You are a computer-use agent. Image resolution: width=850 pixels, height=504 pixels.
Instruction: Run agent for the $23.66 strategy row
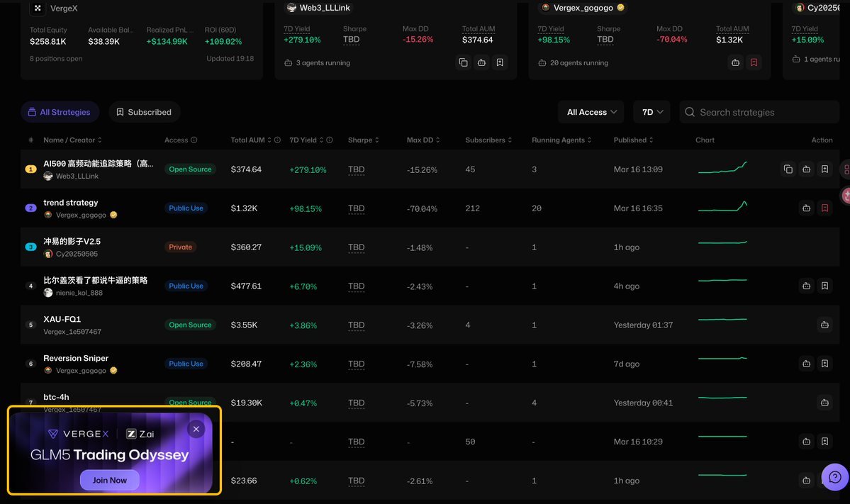click(x=807, y=480)
